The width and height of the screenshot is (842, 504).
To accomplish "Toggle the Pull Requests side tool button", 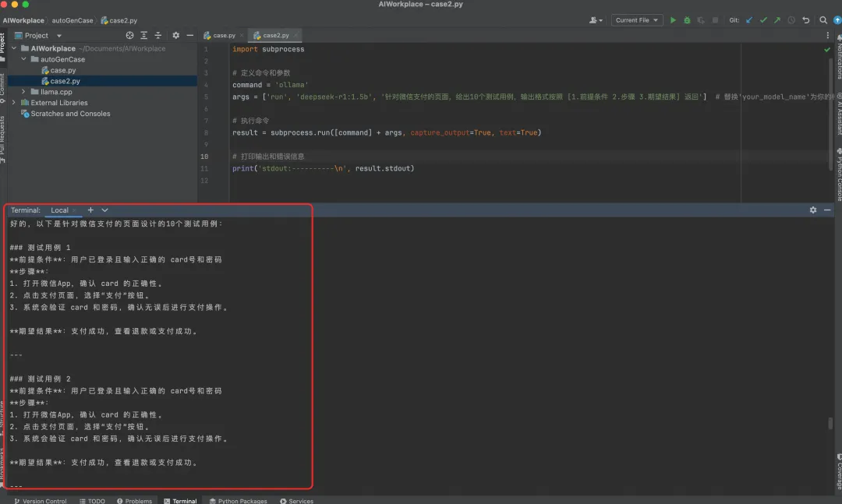I will coord(3,139).
